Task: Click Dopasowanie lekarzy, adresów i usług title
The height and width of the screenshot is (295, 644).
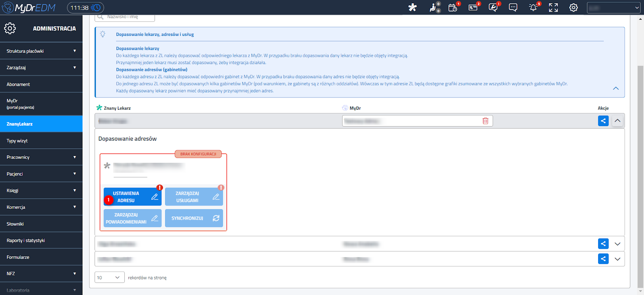Action: pos(155,34)
